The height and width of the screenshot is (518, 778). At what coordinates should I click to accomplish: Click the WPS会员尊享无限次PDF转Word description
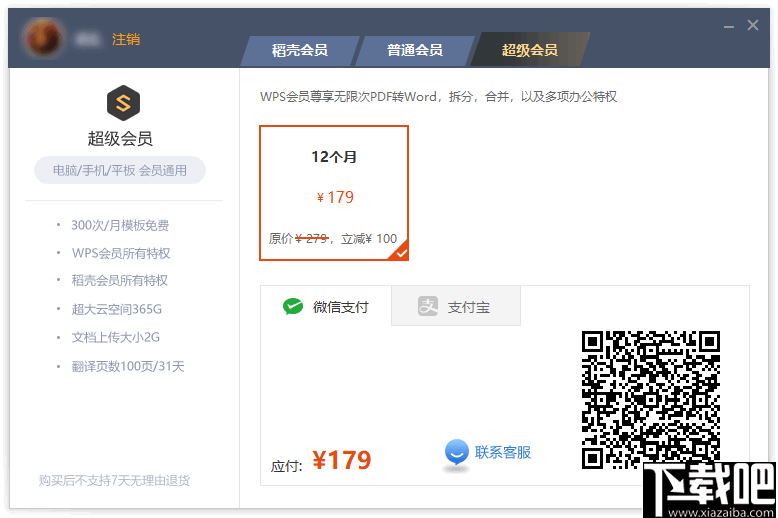point(439,96)
